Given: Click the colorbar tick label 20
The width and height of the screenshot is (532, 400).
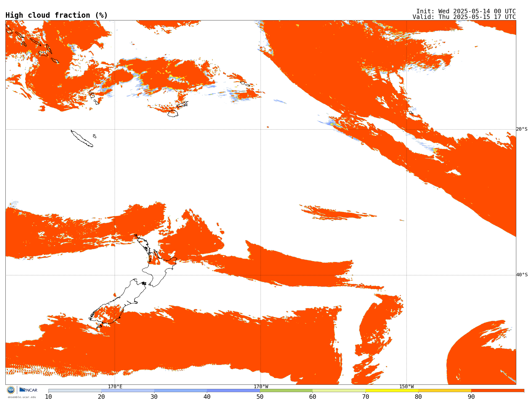Looking at the screenshot, I should pos(101,397).
